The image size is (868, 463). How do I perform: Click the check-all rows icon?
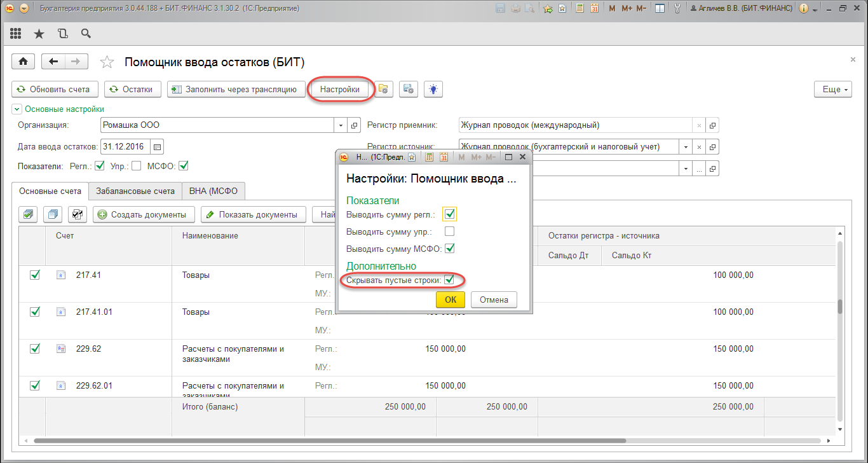point(28,214)
